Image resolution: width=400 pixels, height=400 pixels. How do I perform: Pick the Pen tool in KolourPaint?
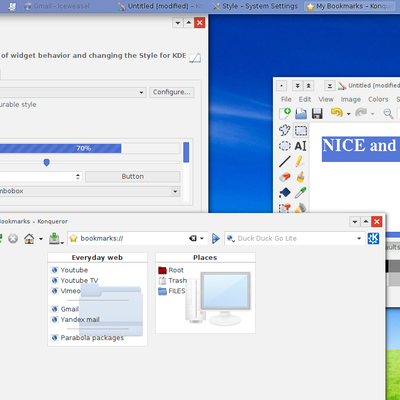[x=300, y=162]
